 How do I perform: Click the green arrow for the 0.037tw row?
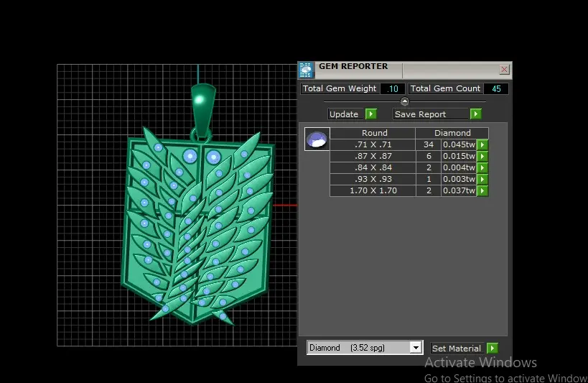click(482, 190)
